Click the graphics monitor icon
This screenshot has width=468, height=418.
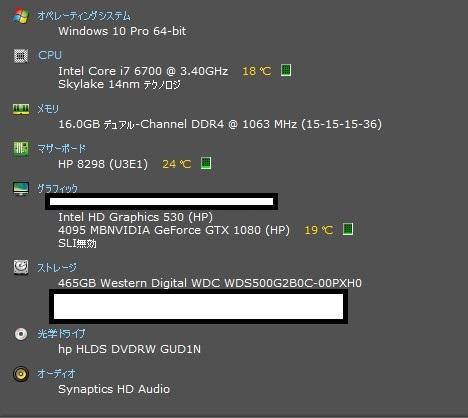(x=21, y=188)
